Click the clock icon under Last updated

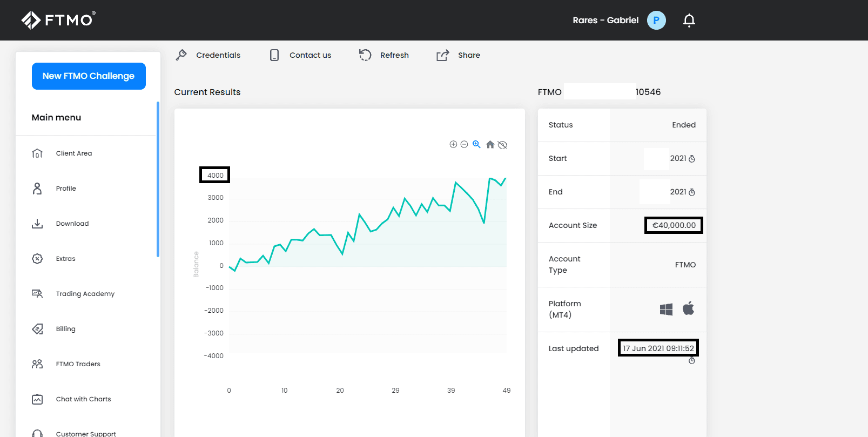point(692,361)
